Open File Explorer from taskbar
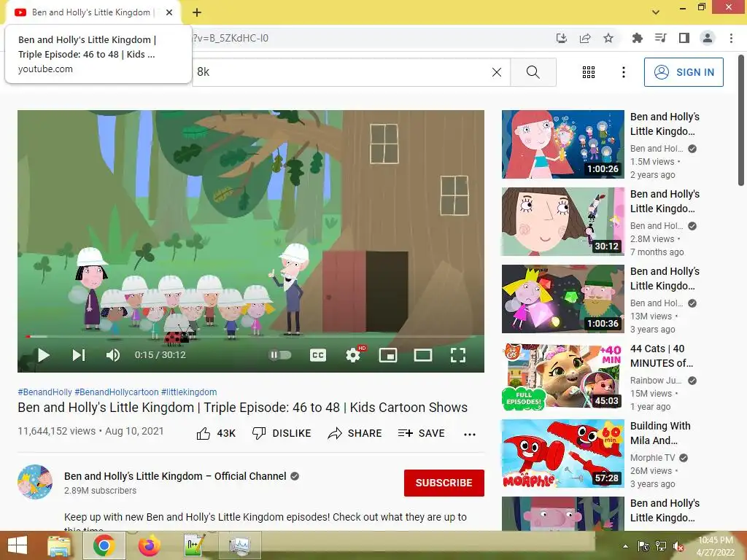The height and width of the screenshot is (560, 747). tap(59, 545)
